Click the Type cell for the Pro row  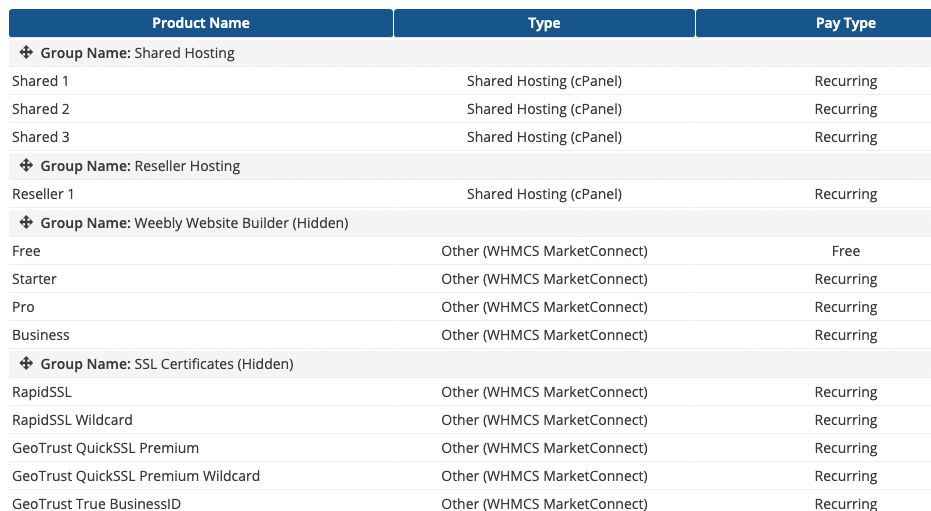coord(544,307)
